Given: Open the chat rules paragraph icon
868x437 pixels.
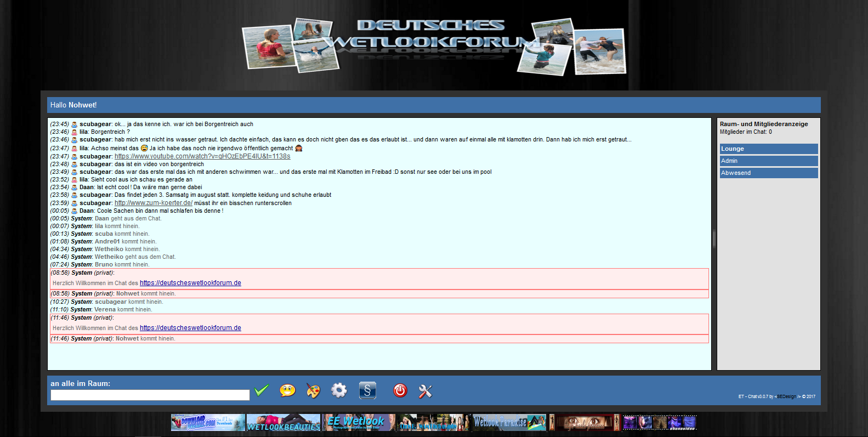Looking at the screenshot, I should [367, 390].
